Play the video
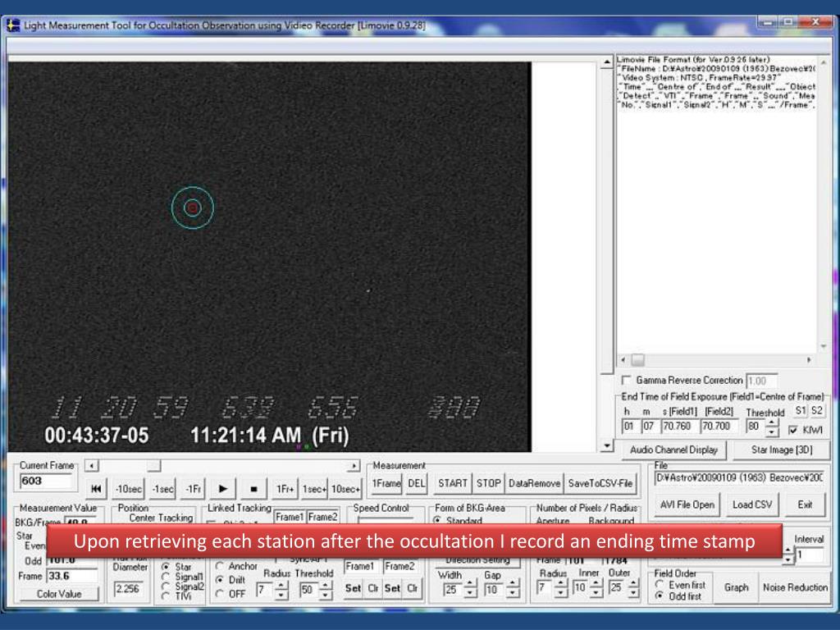The width and height of the screenshot is (840, 630). point(223,489)
